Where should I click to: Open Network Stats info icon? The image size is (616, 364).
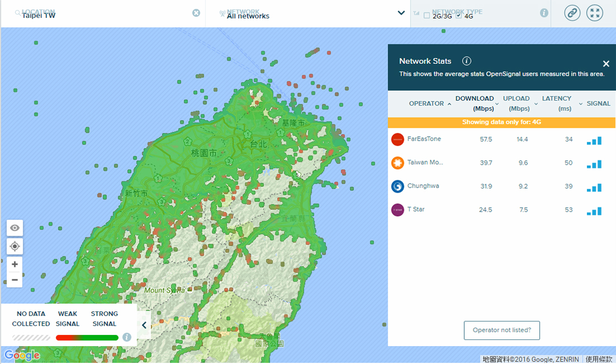466,61
